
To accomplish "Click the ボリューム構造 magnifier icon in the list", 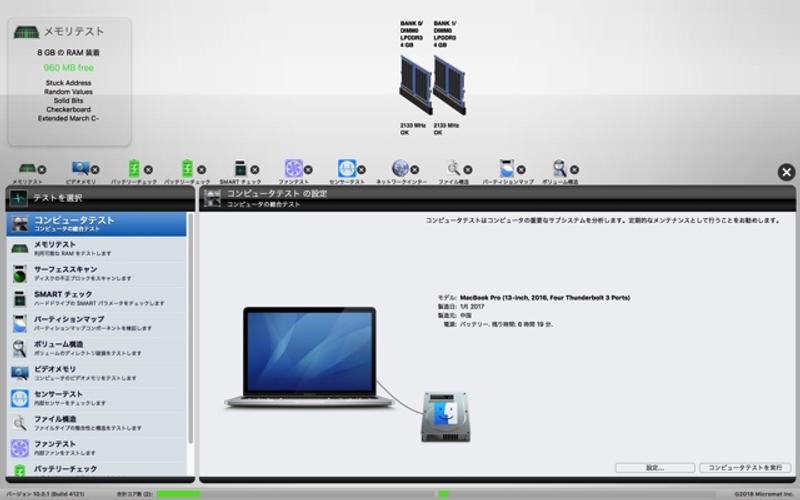I will (x=19, y=348).
